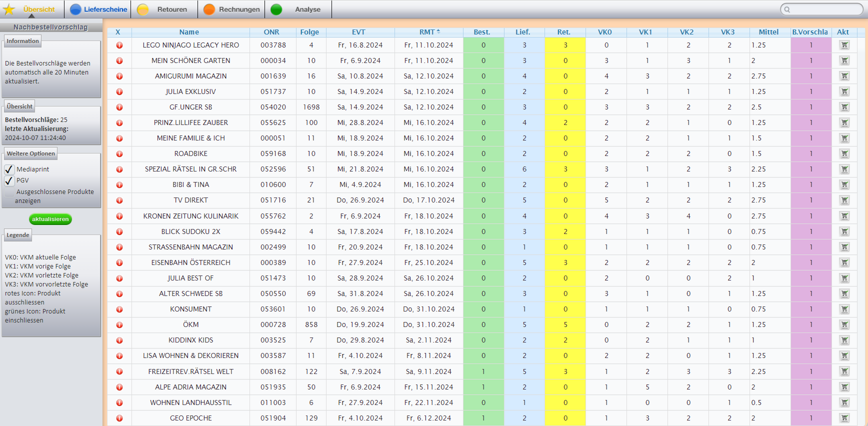Viewport: 868px width, 426px height.
Task: Open the Analyse tab
Action: pos(300,9)
